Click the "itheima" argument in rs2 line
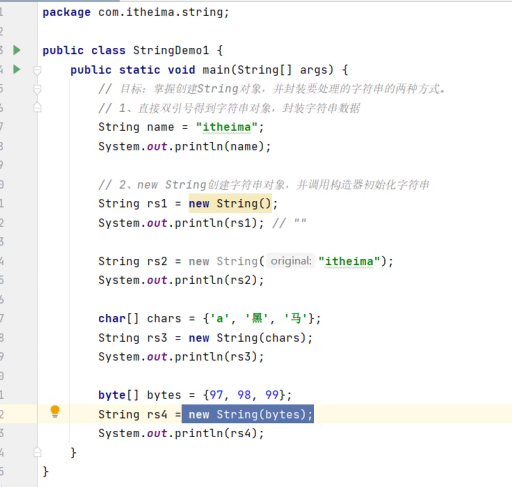512x487 pixels. (349, 261)
